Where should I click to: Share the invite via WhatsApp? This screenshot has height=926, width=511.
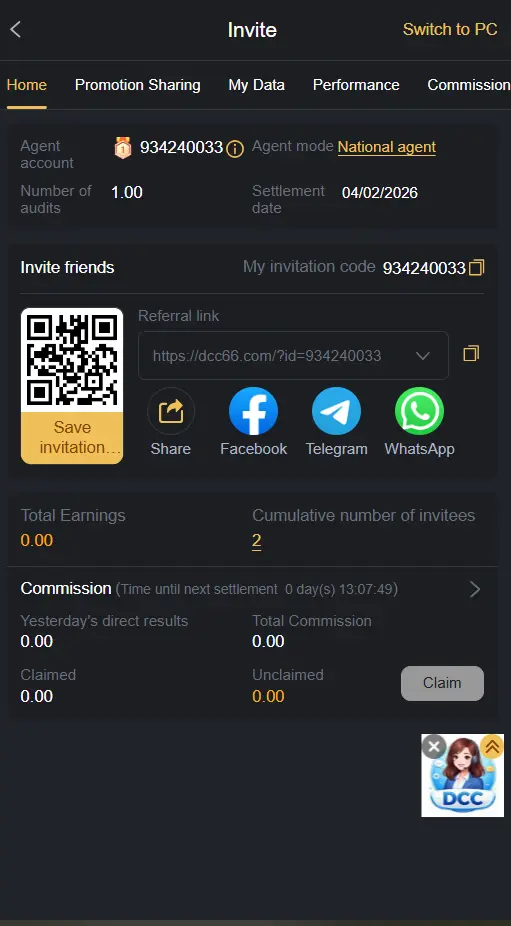pyautogui.click(x=419, y=411)
